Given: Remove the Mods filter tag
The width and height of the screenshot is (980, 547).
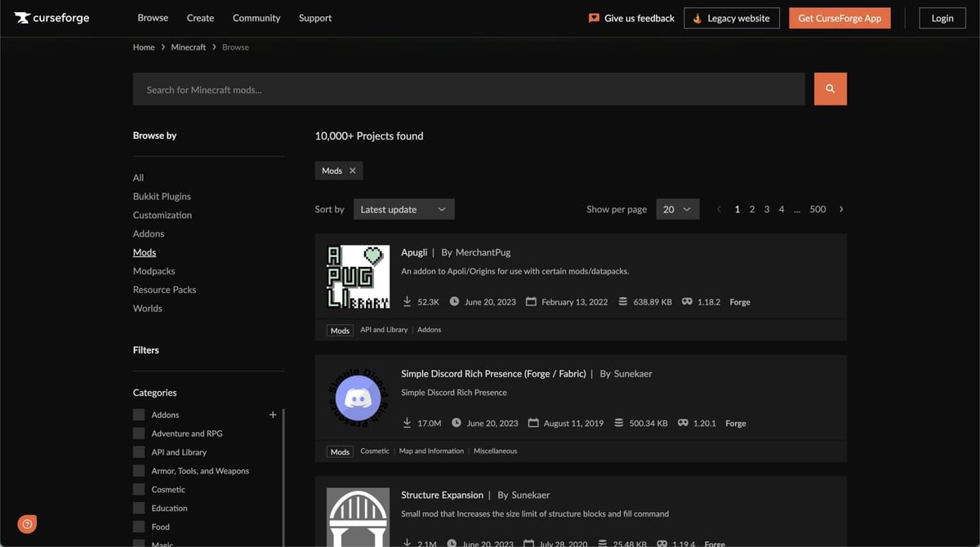Looking at the screenshot, I should coord(353,171).
